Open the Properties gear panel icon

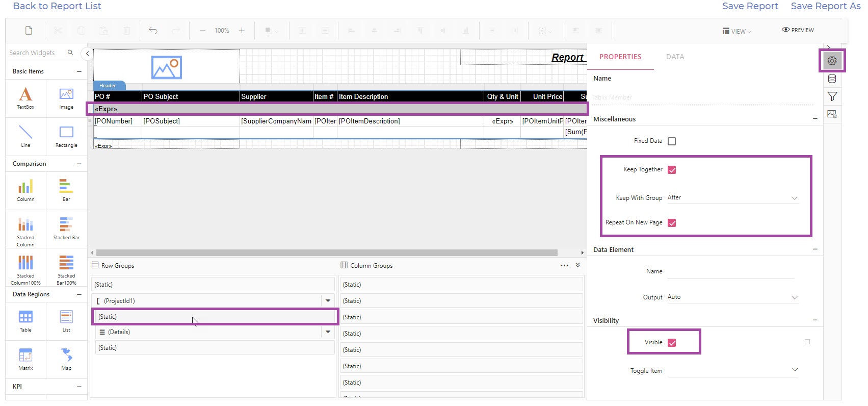tap(832, 61)
